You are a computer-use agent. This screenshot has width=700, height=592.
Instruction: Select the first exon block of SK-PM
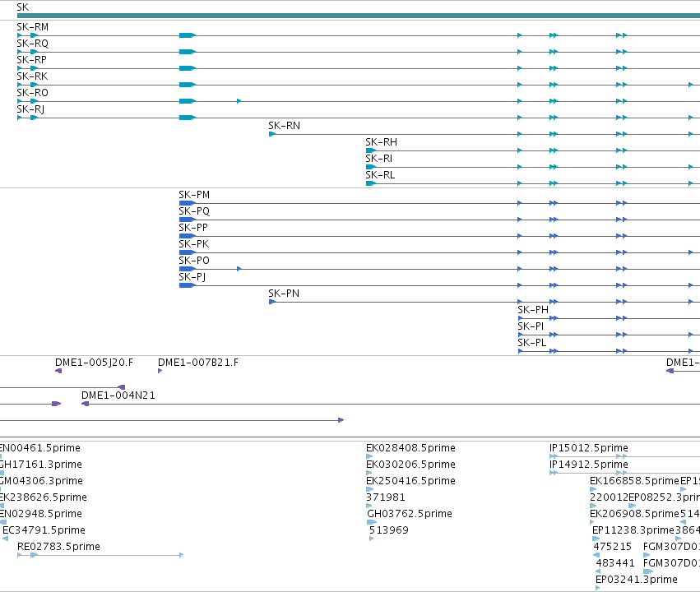[188, 203]
